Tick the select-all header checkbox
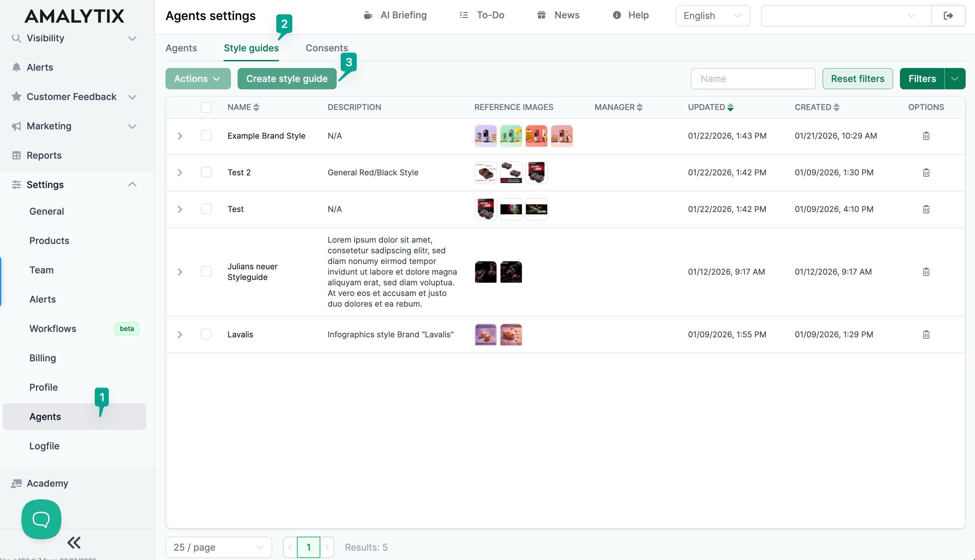The image size is (975, 560). click(x=206, y=107)
